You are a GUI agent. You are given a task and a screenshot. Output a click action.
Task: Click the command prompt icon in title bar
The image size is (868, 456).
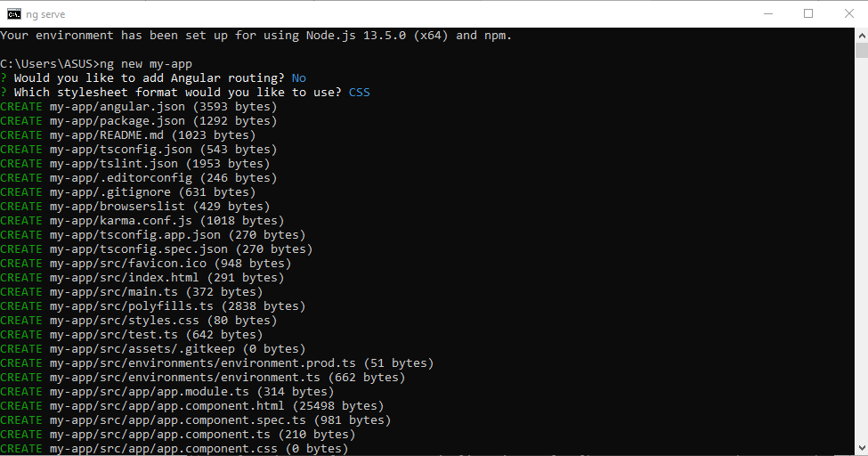(x=14, y=14)
